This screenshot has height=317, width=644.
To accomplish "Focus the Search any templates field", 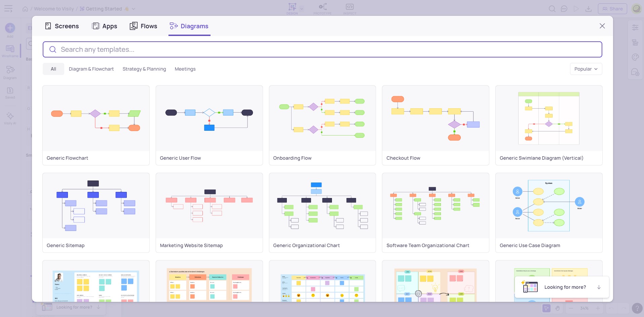I will coord(322,49).
